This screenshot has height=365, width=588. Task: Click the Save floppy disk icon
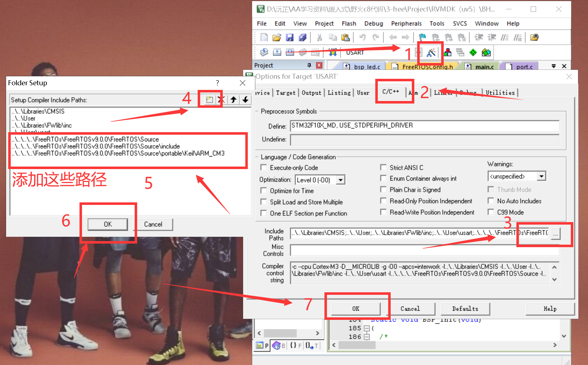coord(290,37)
